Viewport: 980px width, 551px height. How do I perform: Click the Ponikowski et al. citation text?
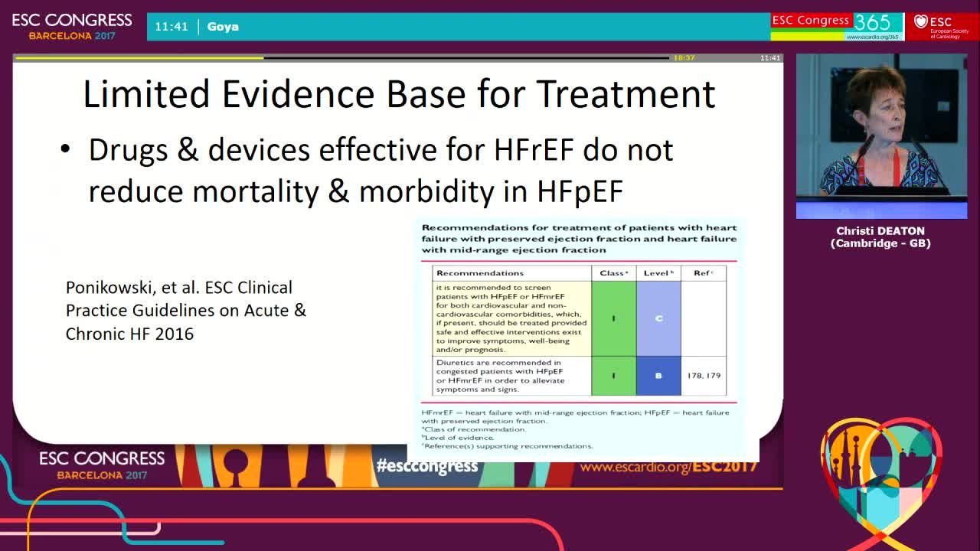coord(186,311)
